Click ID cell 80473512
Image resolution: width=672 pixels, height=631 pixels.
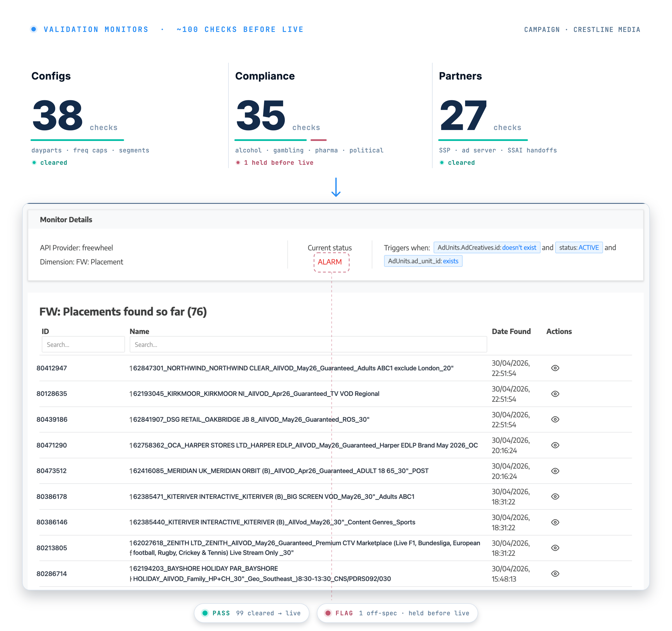pos(52,471)
